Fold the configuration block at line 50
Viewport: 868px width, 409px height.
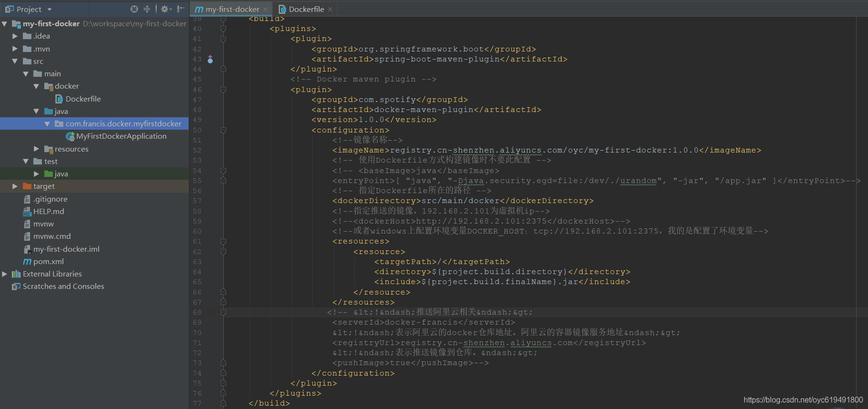click(223, 130)
